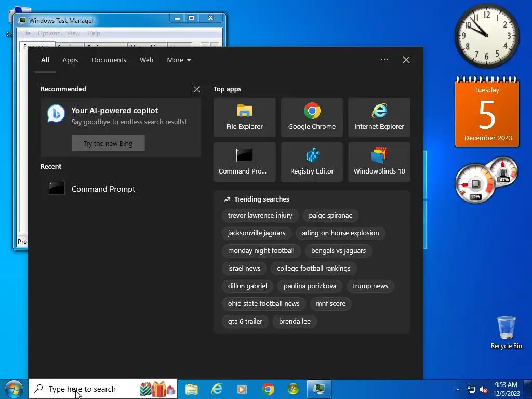Click the calendar gadget showing December 5

pos(487,112)
